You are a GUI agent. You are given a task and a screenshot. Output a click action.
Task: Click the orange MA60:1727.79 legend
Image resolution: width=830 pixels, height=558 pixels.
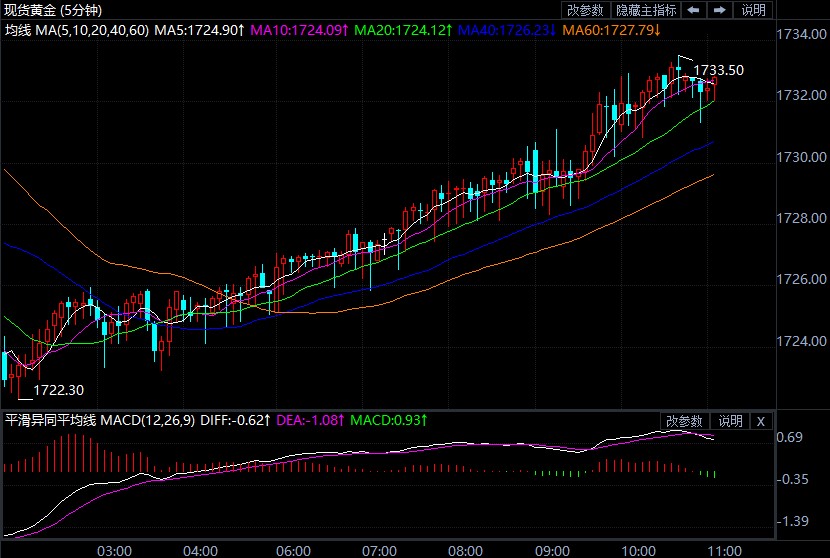(x=611, y=30)
